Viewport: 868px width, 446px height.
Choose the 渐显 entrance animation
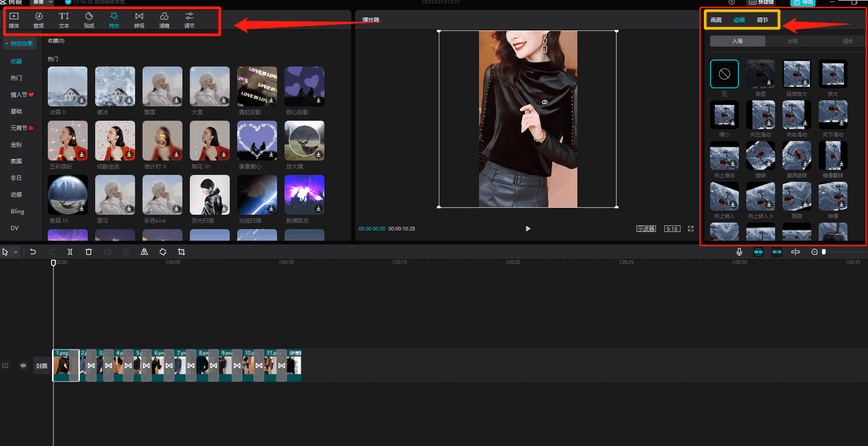point(761,74)
